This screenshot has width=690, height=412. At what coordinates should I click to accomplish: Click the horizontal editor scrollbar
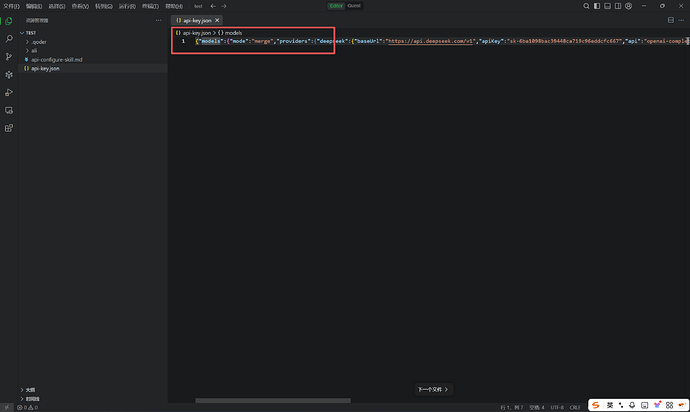[x=272, y=400]
